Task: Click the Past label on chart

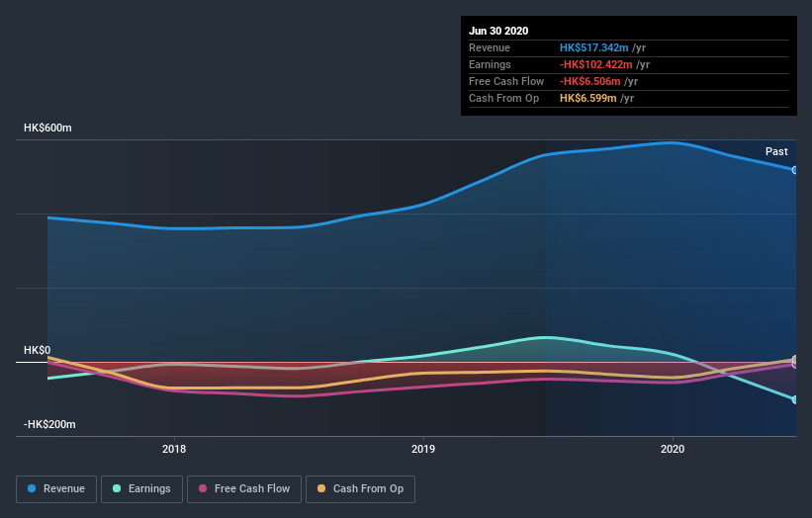Action: (x=776, y=151)
